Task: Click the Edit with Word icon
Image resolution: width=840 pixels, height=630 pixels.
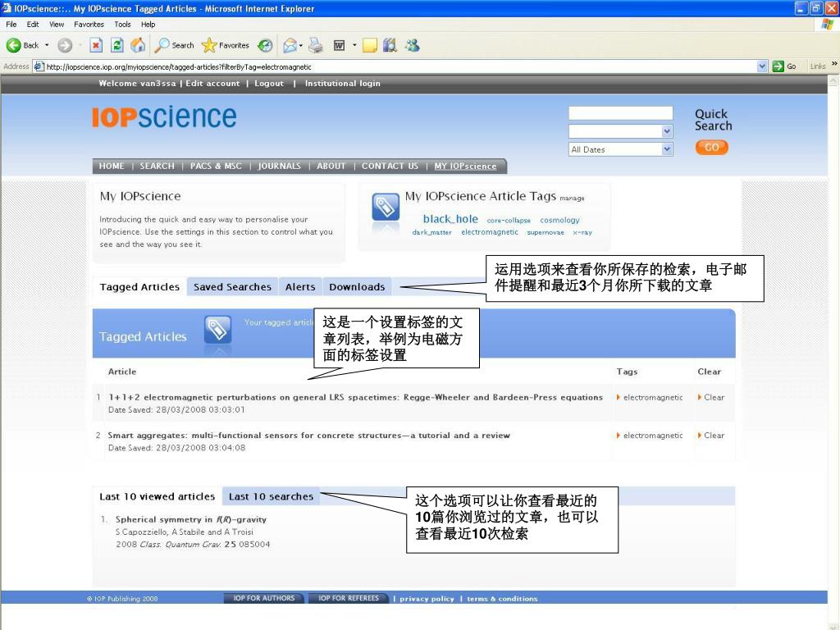Action: [339, 46]
